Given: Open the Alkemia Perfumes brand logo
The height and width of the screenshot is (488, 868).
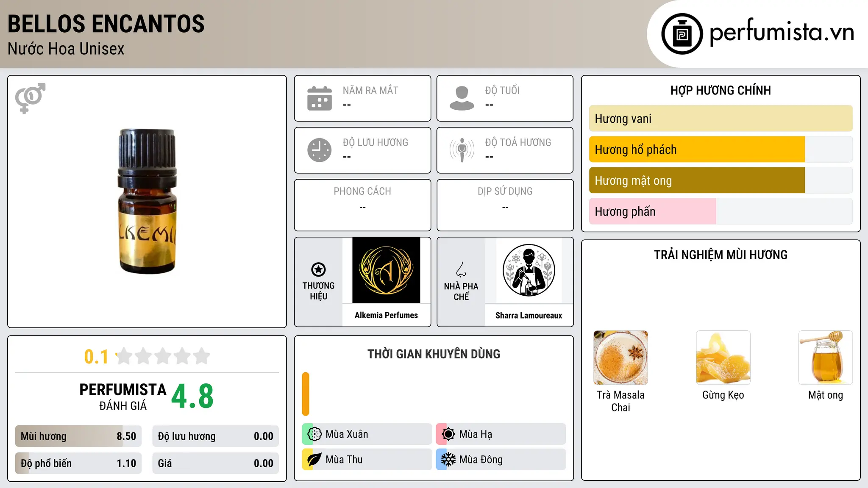Looking at the screenshot, I should coord(386,270).
